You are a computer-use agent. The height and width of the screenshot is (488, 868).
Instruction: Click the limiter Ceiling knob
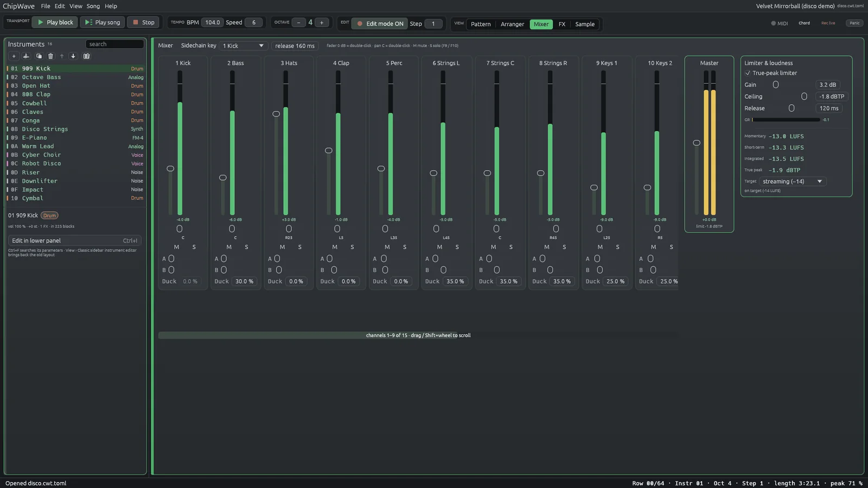[x=804, y=97]
